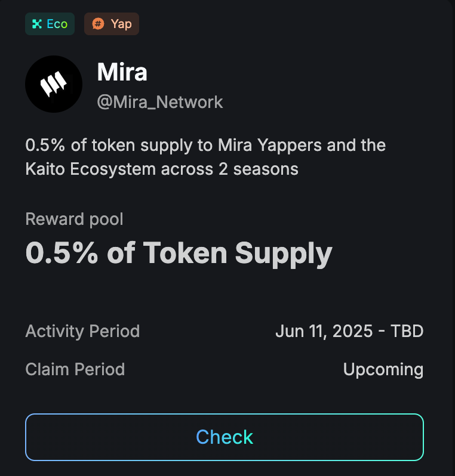The image size is (455, 476).
Task: Click the token supply description text
Action: 205,157
